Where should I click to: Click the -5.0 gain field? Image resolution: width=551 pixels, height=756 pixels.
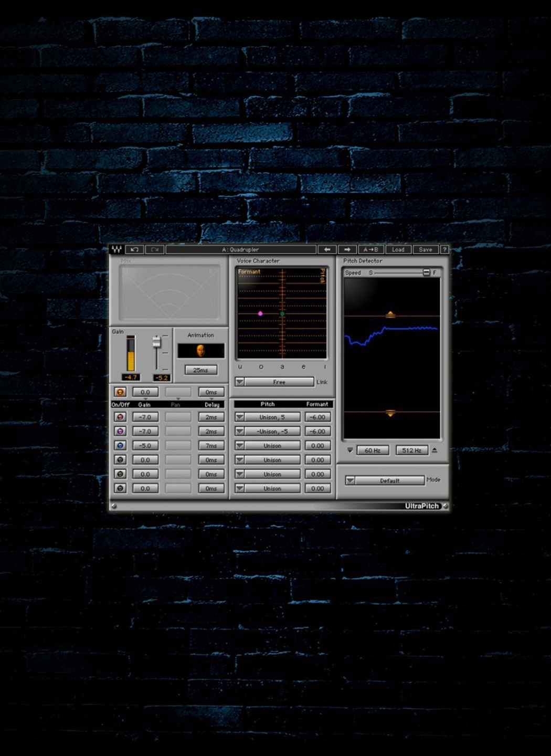click(x=145, y=445)
